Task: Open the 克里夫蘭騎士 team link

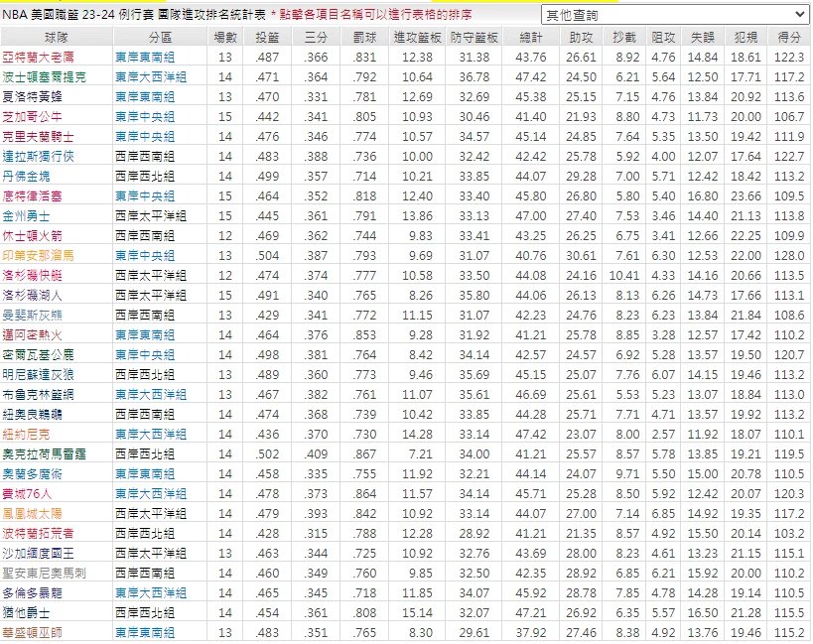Action: coord(38,137)
